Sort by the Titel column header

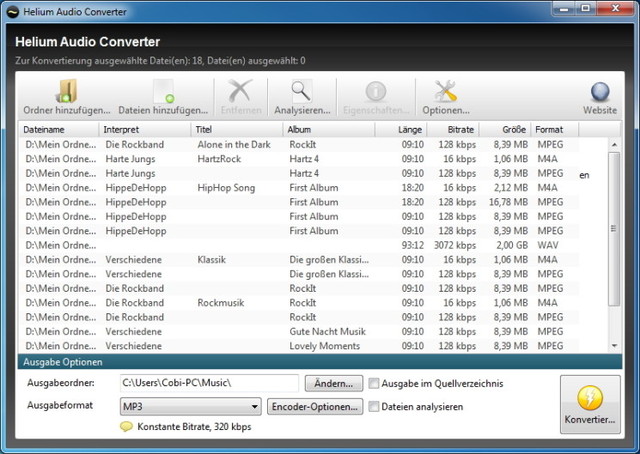coord(237,129)
